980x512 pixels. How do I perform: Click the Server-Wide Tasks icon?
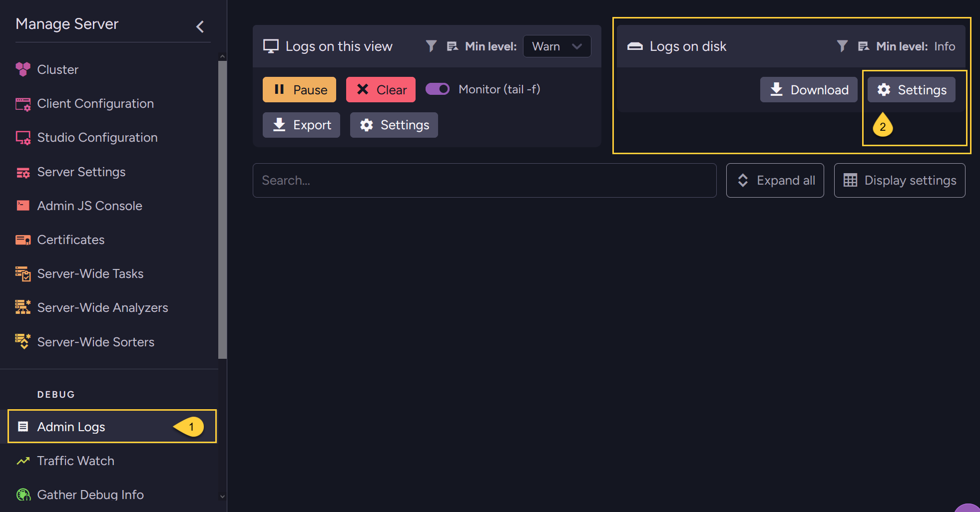coord(23,273)
